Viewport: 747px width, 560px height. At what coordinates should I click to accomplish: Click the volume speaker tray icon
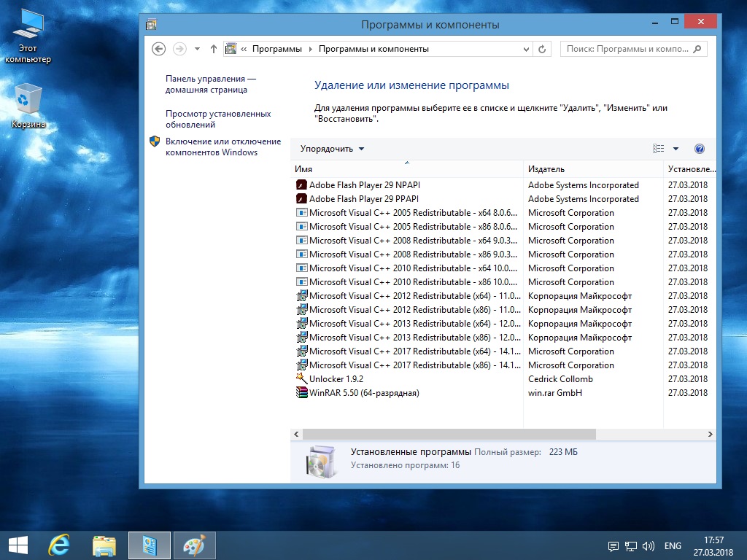click(x=649, y=545)
